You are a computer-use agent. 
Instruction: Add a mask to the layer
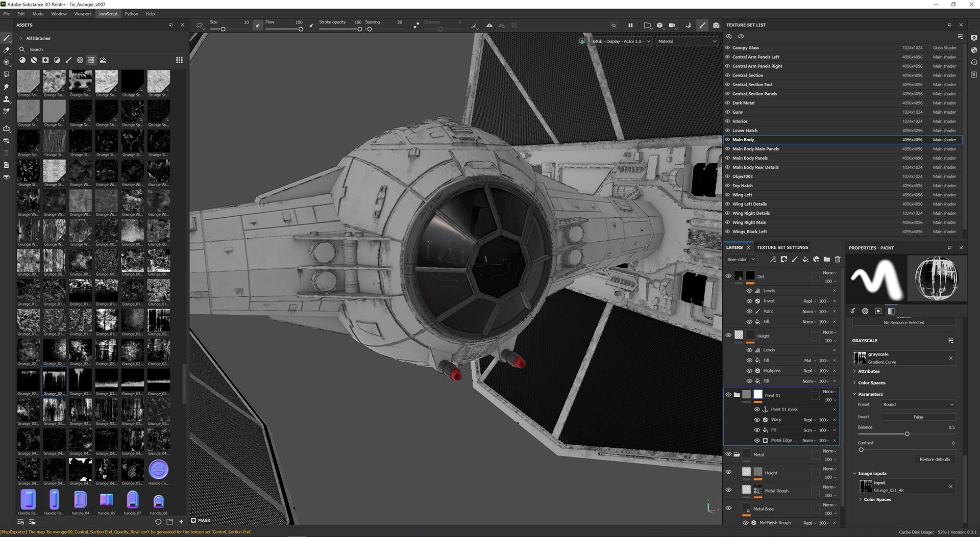tap(784, 260)
